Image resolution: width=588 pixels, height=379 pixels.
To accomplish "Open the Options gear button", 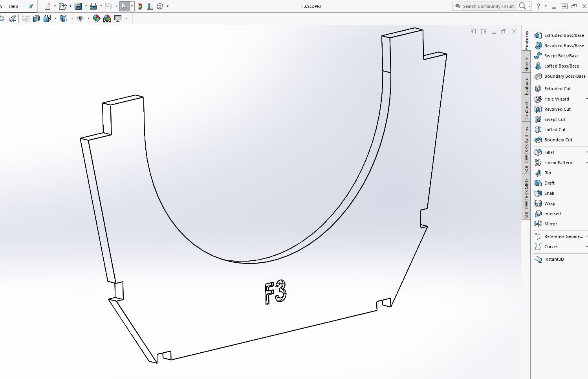I will (160, 6).
